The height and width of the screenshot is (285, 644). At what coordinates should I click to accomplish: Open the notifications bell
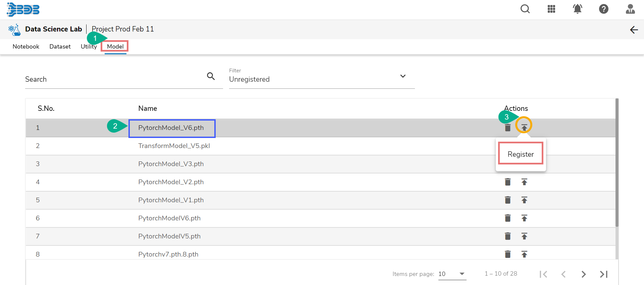click(x=577, y=9)
